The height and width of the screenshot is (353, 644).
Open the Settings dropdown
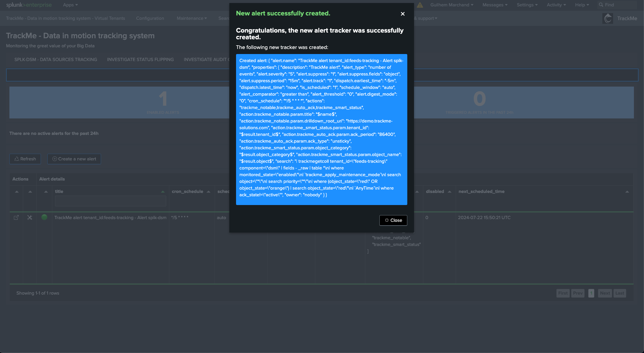pyautogui.click(x=527, y=5)
